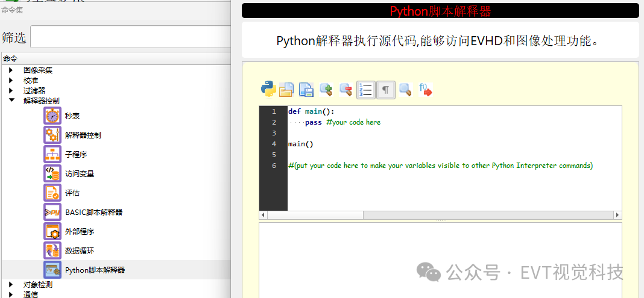
Task: Click the 访问变量 command label
Action: (80, 174)
